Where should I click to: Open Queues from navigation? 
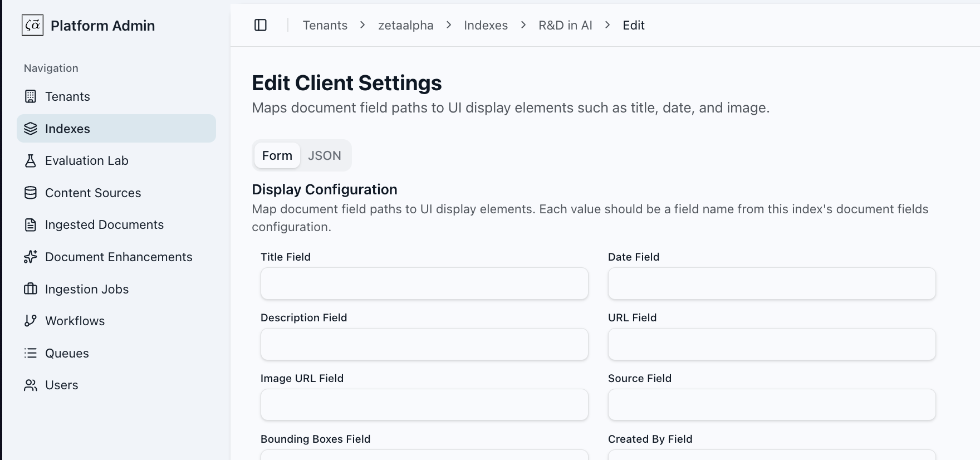(116, 353)
